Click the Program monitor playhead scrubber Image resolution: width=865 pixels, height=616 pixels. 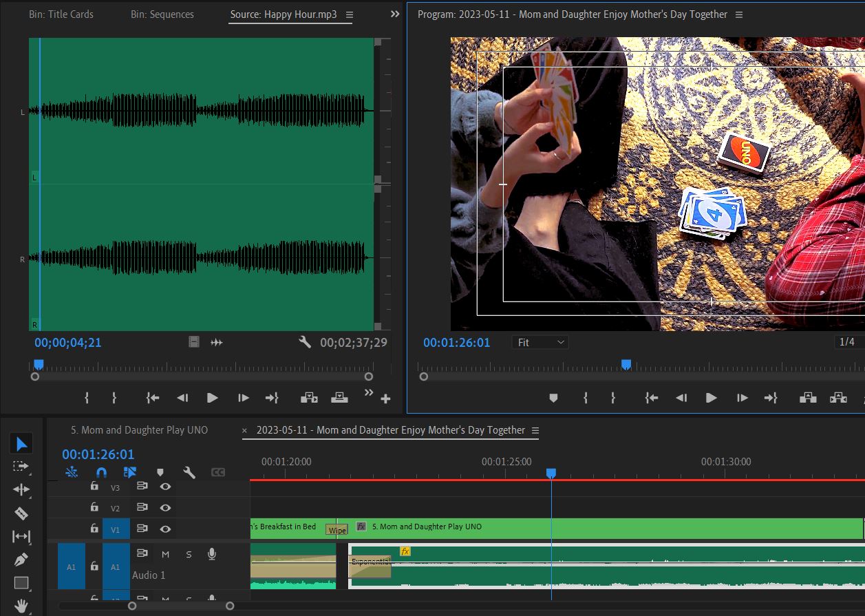[x=626, y=364]
